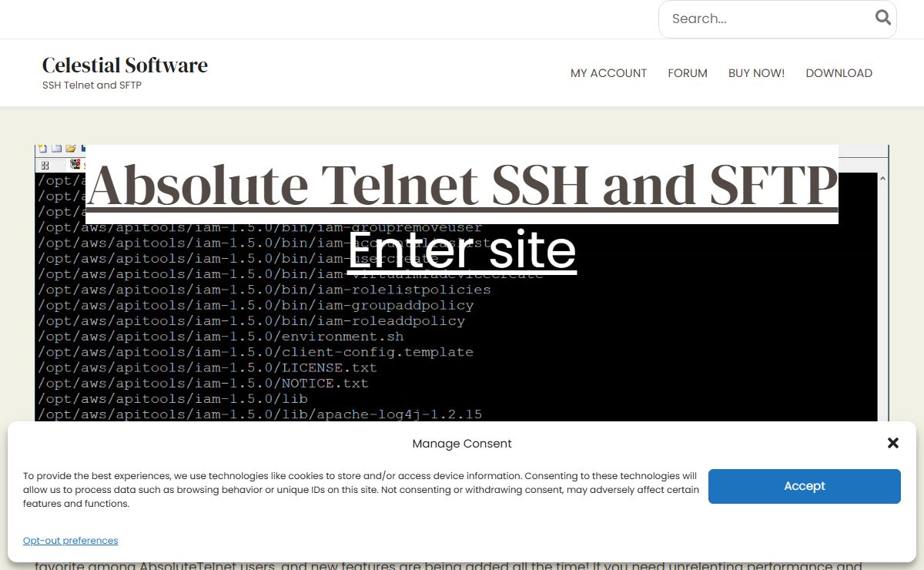Open the Buy Now! page
This screenshot has width=924, height=570.
(756, 73)
